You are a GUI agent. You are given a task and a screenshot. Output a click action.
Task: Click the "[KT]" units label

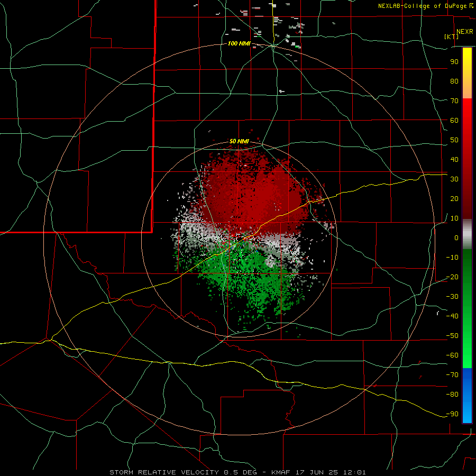tap(452, 36)
